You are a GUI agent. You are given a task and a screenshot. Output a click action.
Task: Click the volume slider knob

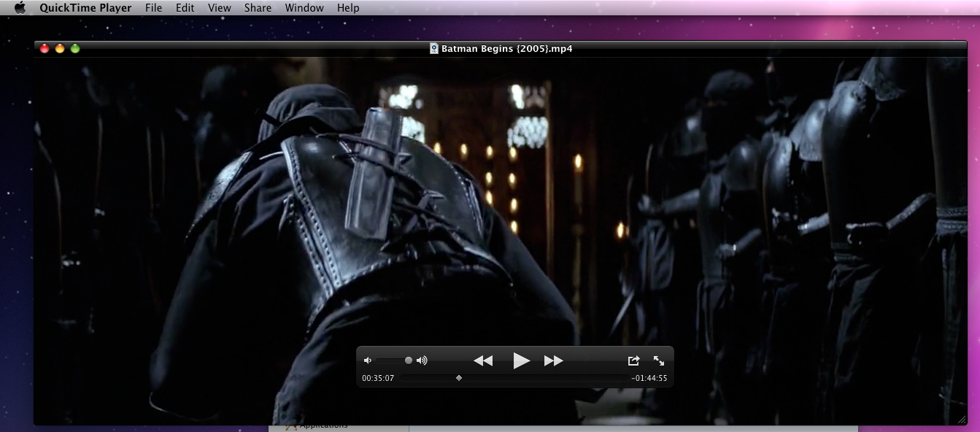tap(409, 360)
